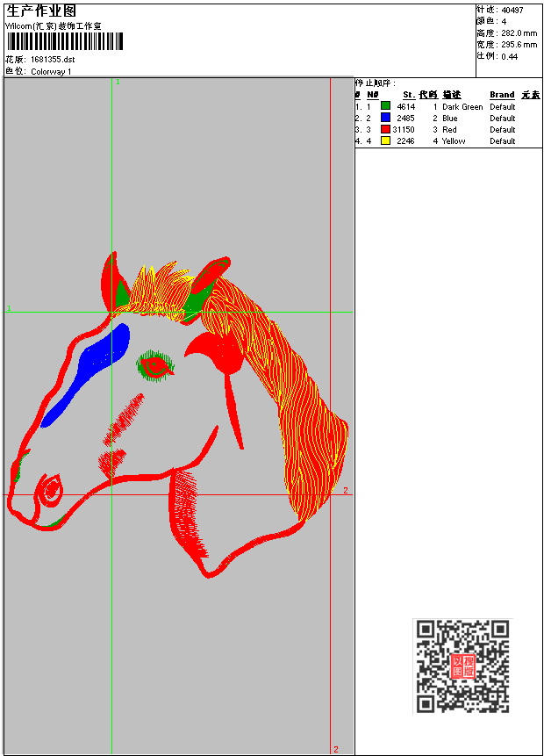Screen dimensions: 544x756
Task: Click the Blue description text
Action: tap(450, 119)
